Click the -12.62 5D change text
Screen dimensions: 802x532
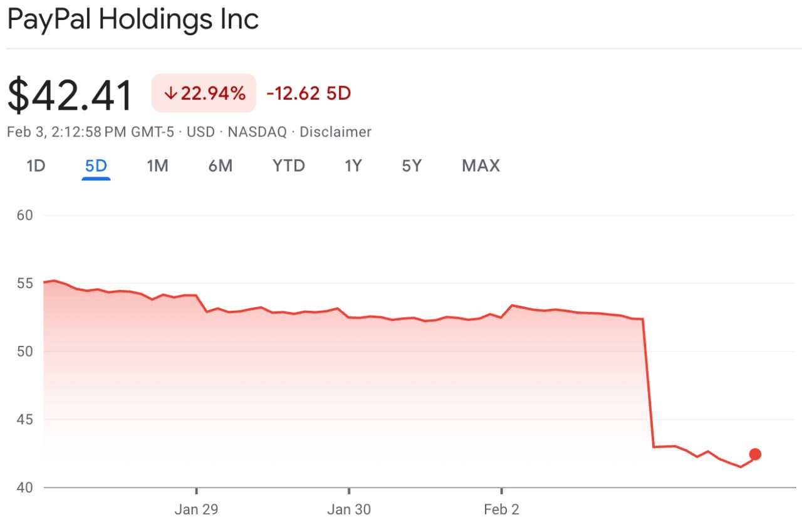(308, 93)
